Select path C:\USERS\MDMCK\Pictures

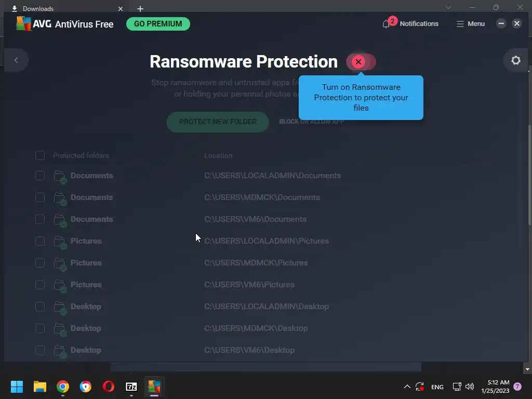256,263
